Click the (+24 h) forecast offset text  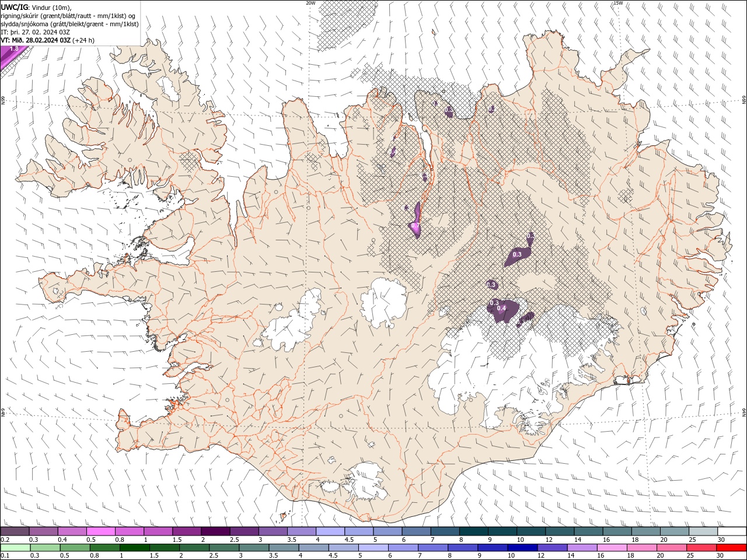pyautogui.click(x=83, y=40)
